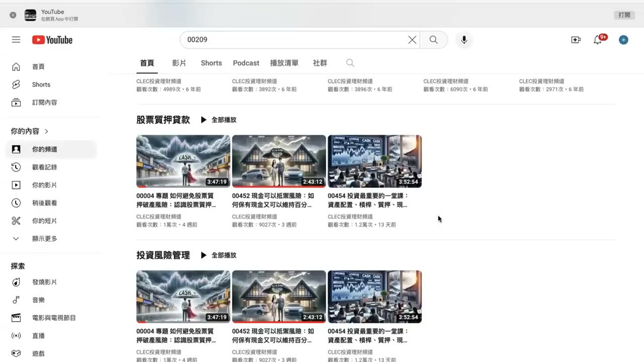Open 稍後觀看 in the sidebar
This screenshot has height=362, width=644.
pos(51,203)
